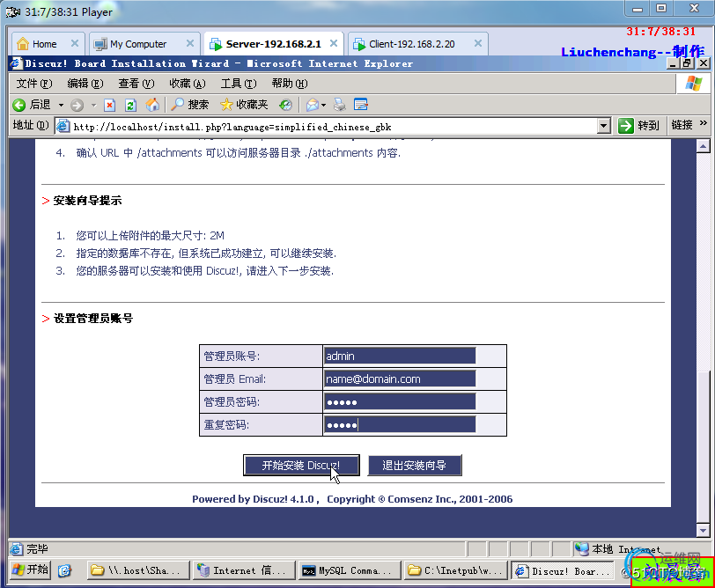Close the My Computer tab
Screen dimensions: 715x588
pyautogui.click(x=190, y=43)
